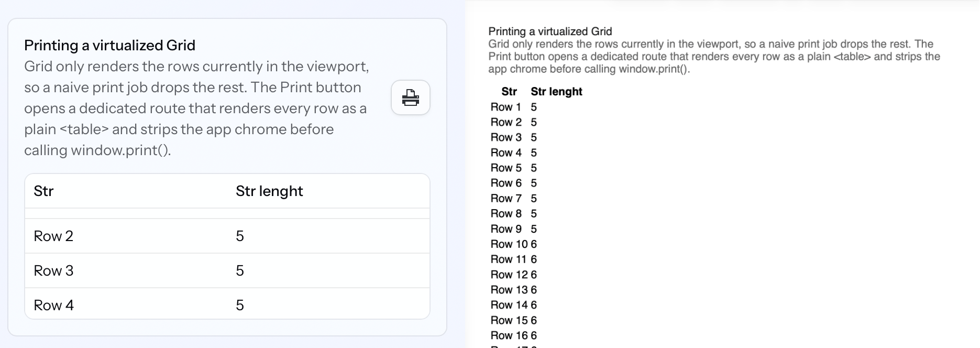980x348 pixels.
Task: Click Row 9 in the printed table
Action: click(x=505, y=229)
